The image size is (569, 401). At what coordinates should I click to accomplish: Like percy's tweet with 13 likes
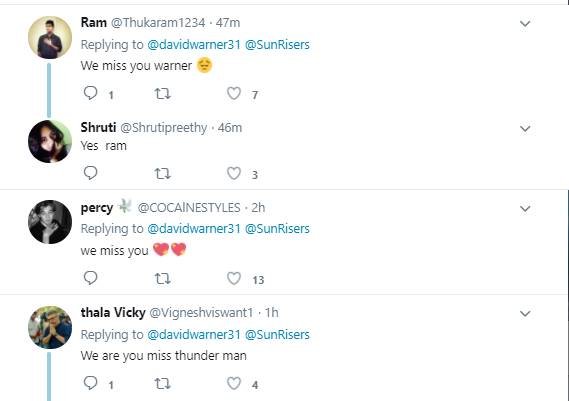tap(234, 278)
